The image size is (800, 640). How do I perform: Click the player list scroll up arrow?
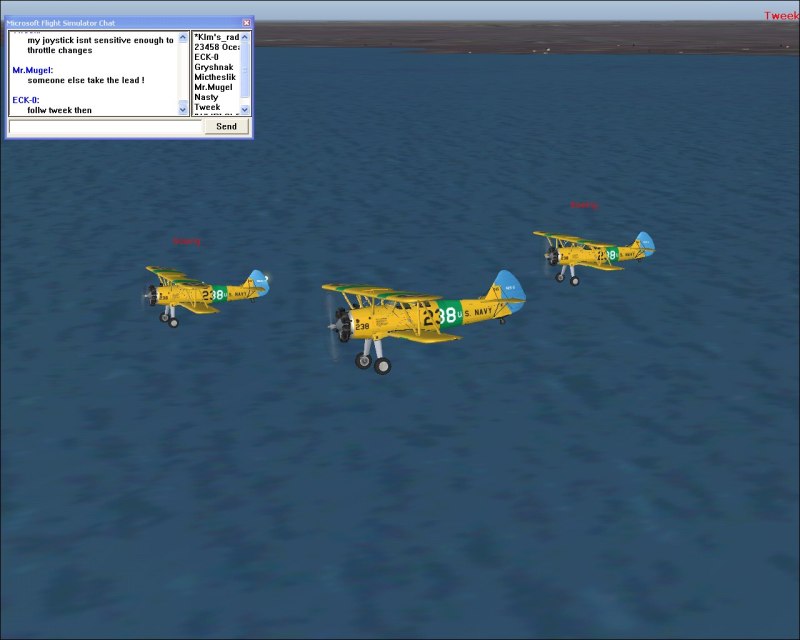[245, 37]
